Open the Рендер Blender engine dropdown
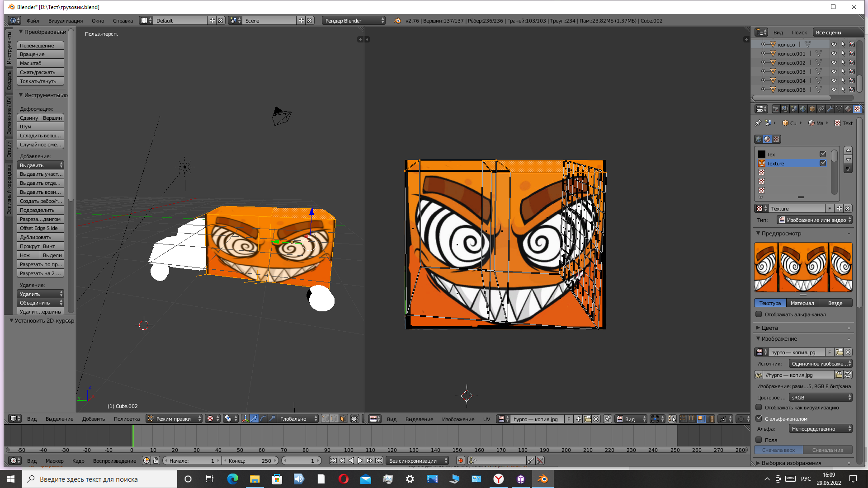This screenshot has width=868, height=488. coord(354,21)
